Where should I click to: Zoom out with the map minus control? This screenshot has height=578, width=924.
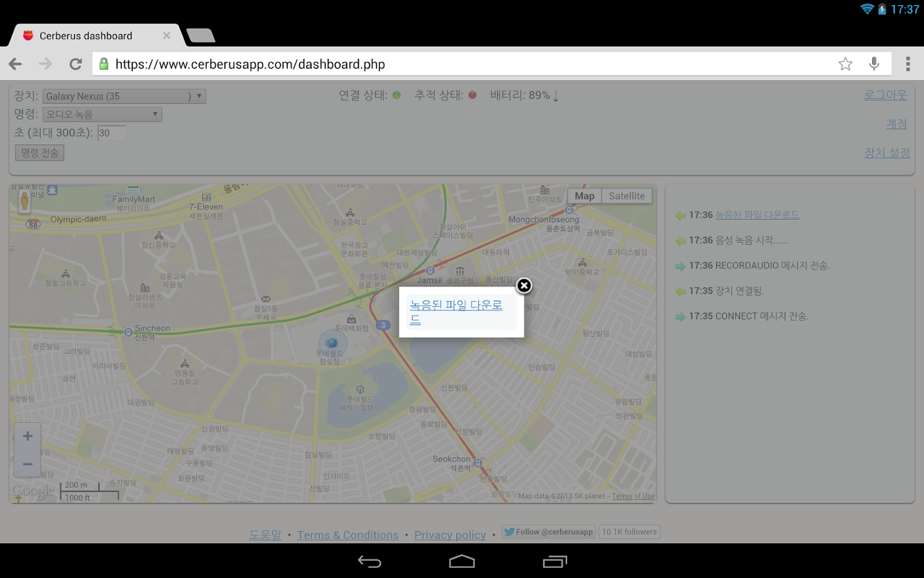pyautogui.click(x=27, y=464)
